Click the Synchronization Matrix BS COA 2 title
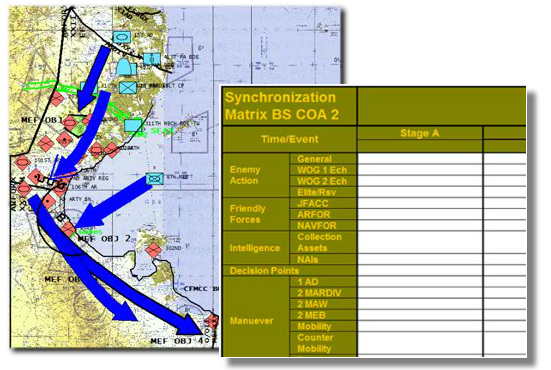The height and width of the screenshot is (370, 551). tap(282, 106)
